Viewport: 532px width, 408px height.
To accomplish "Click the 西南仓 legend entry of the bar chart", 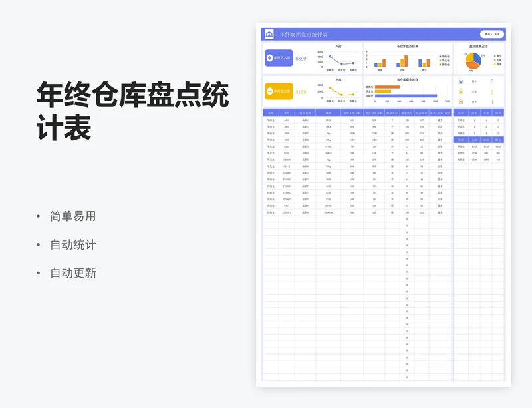I will (x=444, y=64).
